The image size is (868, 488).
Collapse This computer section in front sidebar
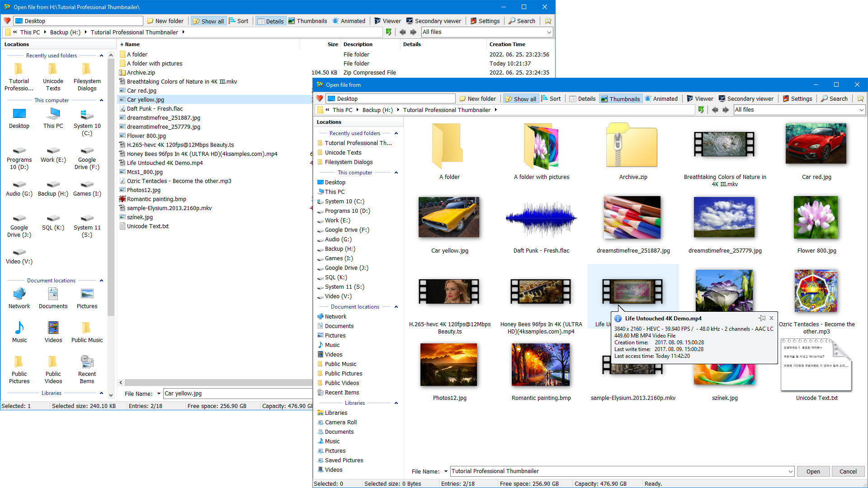point(396,173)
